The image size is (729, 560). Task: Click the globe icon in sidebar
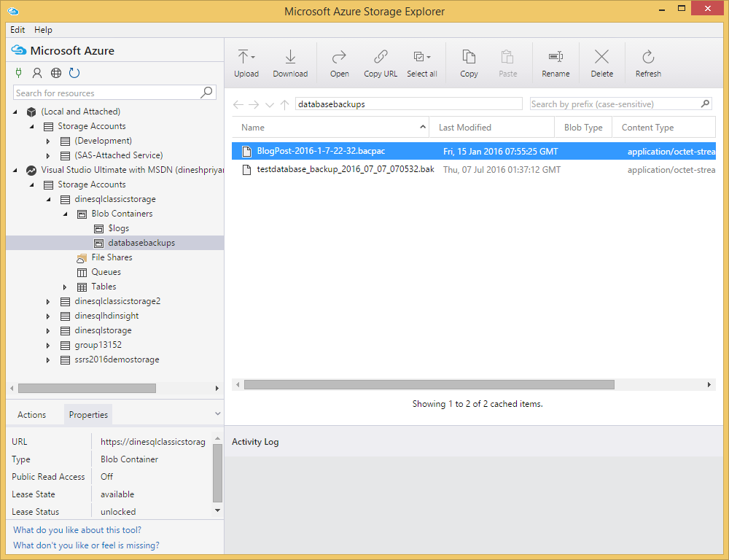coord(56,73)
